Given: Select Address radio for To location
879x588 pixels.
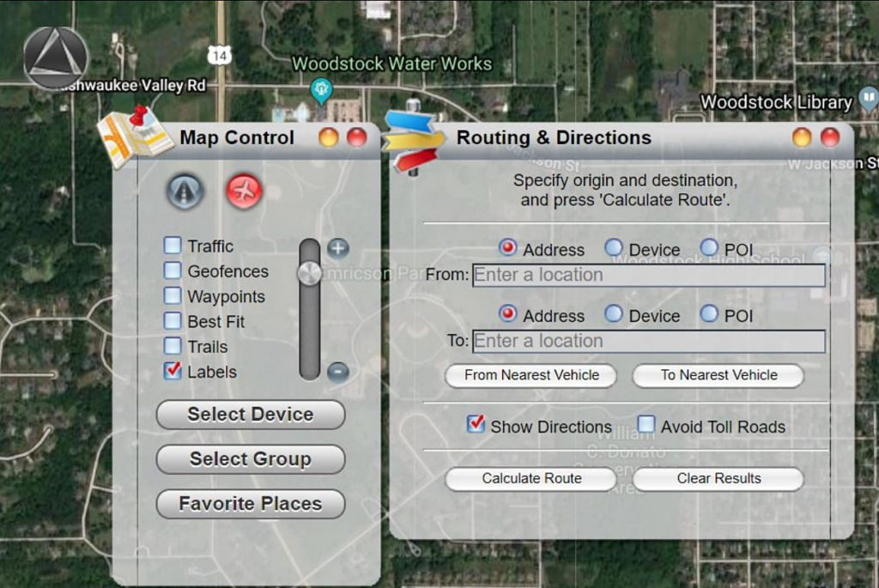Looking at the screenshot, I should [508, 313].
